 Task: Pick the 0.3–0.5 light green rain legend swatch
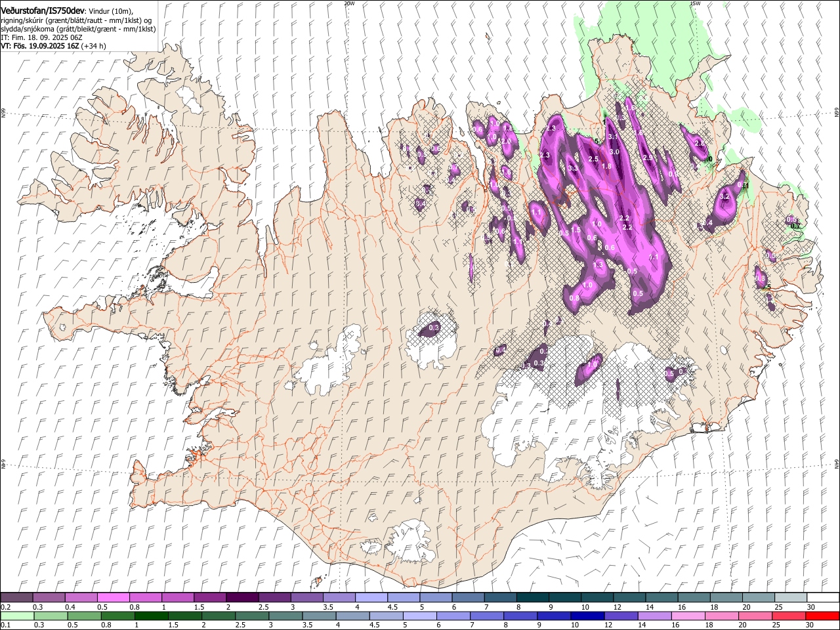pos(51,616)
